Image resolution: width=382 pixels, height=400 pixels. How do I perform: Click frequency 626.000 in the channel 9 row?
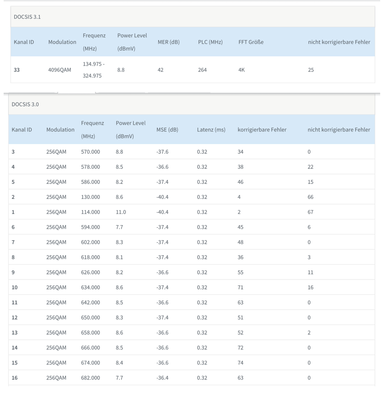(x=90, y=272)
